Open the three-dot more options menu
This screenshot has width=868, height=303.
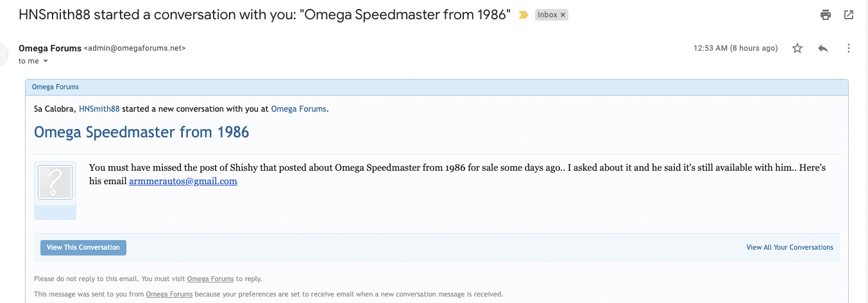[849, 48]
